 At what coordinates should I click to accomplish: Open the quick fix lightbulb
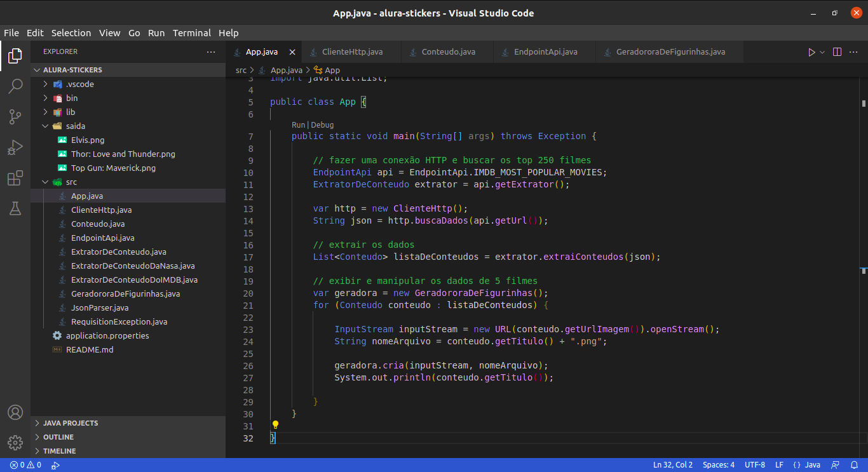(x=275, y=424)
